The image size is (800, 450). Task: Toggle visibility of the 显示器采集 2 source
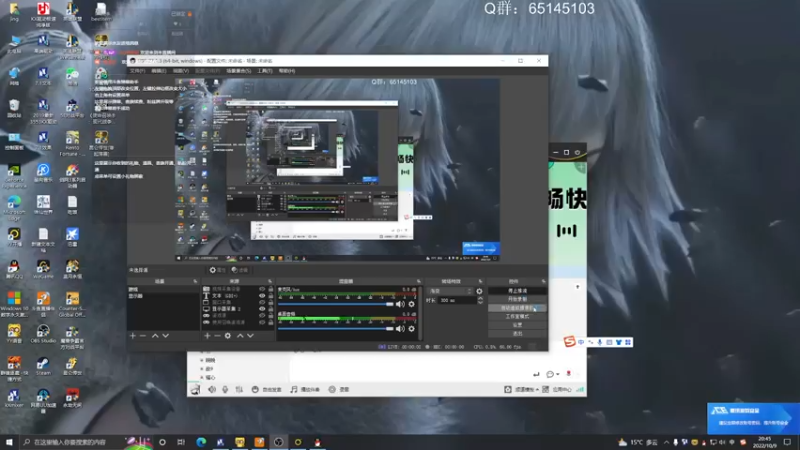click(262, 309)
